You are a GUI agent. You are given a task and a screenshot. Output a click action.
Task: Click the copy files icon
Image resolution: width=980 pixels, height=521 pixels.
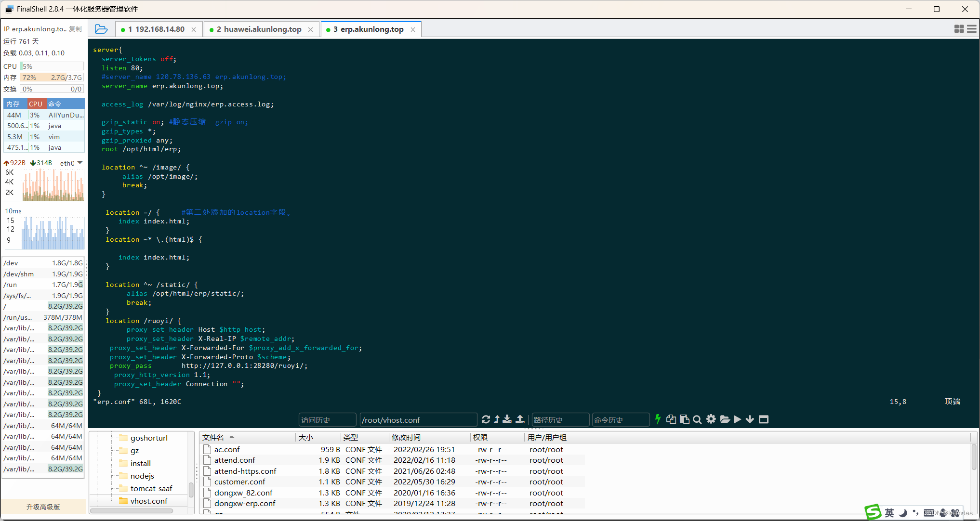[x=671, y=419]
